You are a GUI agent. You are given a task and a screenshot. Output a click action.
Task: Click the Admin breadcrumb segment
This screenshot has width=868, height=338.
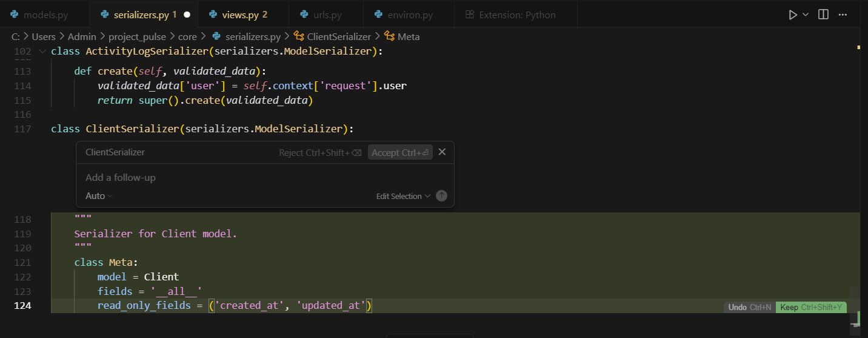(82, 36)
